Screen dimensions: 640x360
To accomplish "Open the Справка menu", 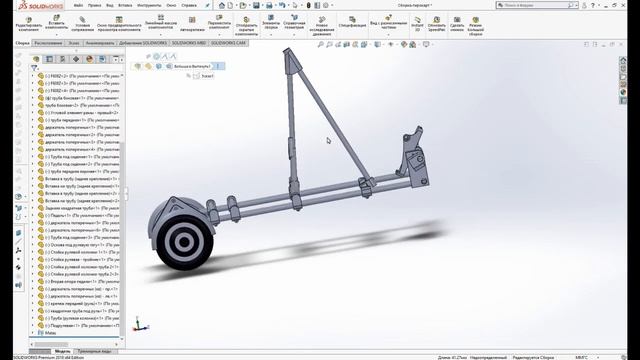I will 189,6.
